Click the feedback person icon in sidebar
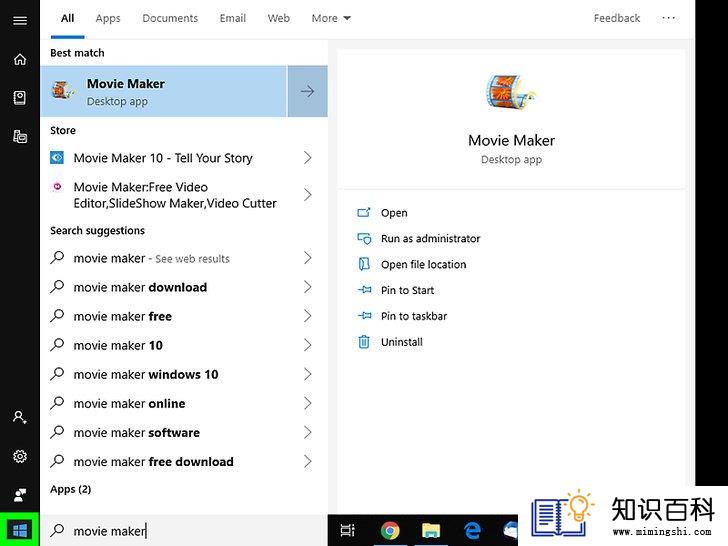Image resolution: width=728 pixels, height=546 pixels. (x=20, y=495)
